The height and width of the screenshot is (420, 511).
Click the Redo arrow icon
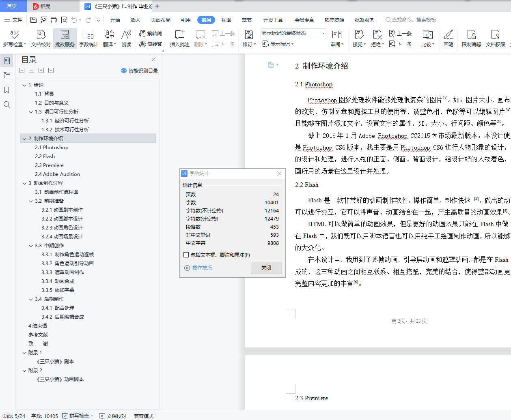(x=88, y=20)
